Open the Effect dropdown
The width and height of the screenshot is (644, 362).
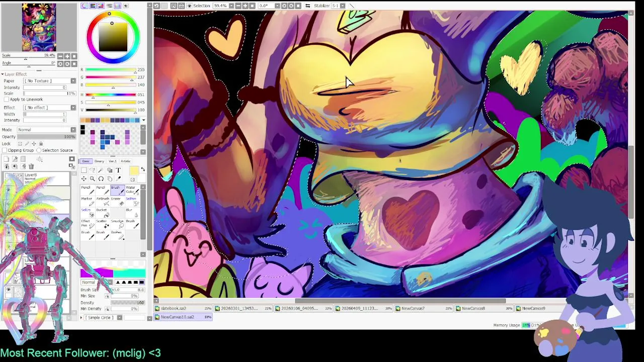tap(73, 108)
